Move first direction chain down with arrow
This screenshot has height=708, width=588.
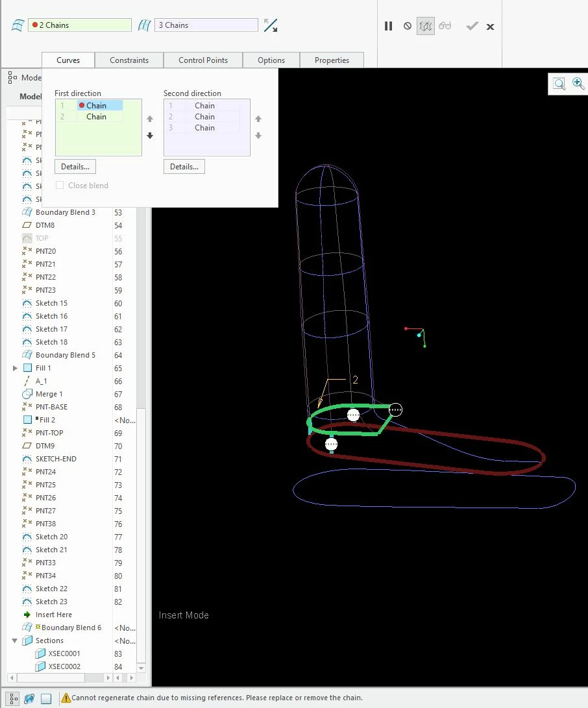150,136
